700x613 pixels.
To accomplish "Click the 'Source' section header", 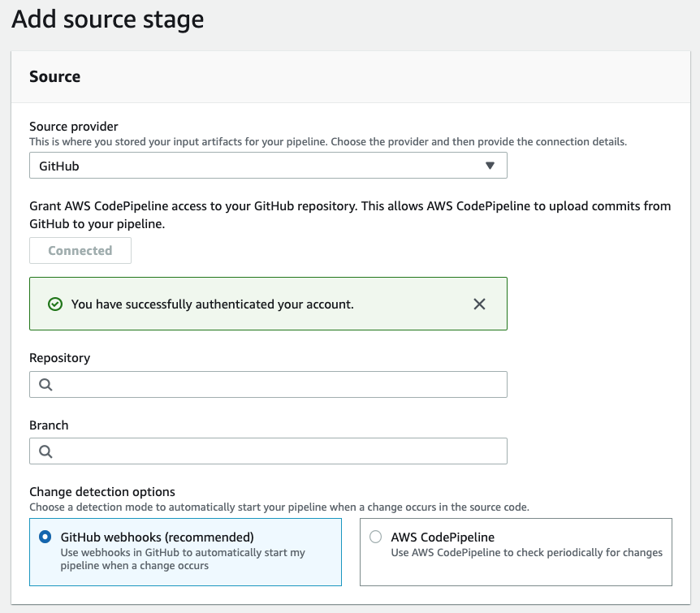I will point(55,77).
